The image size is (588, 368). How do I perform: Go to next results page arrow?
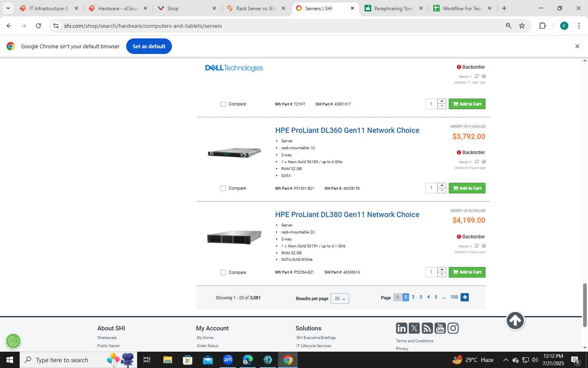[465, 297]
